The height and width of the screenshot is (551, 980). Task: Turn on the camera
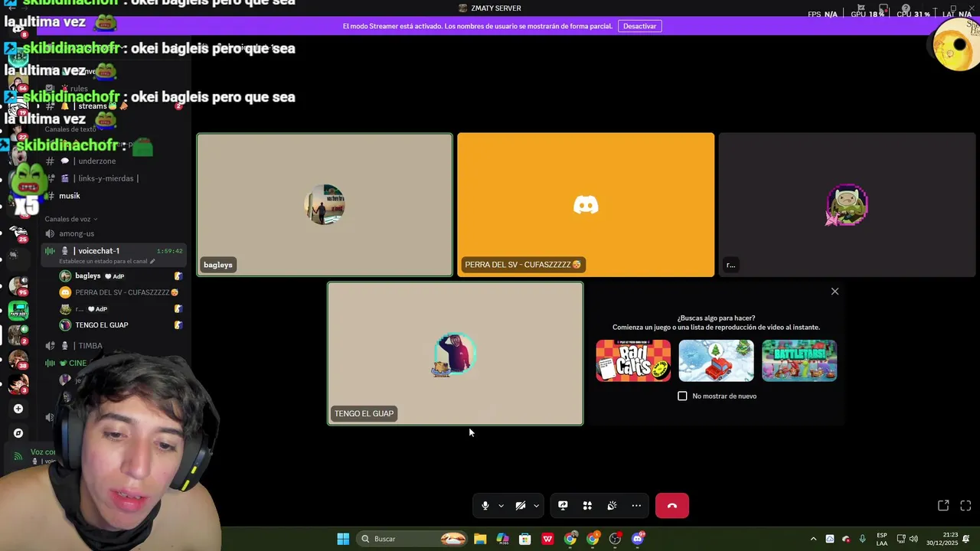(521, 506)
